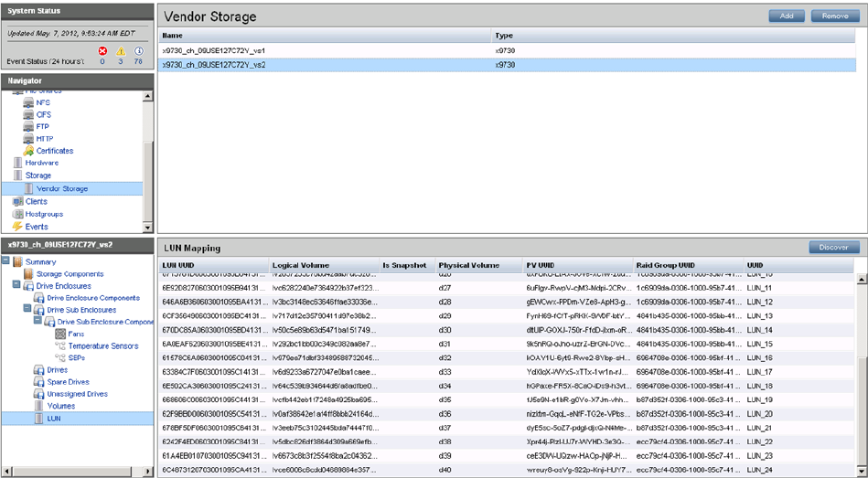
Task: Click the Hostgroups icon in Navigator
Action: pyautogui.click(x=16, y=214)
